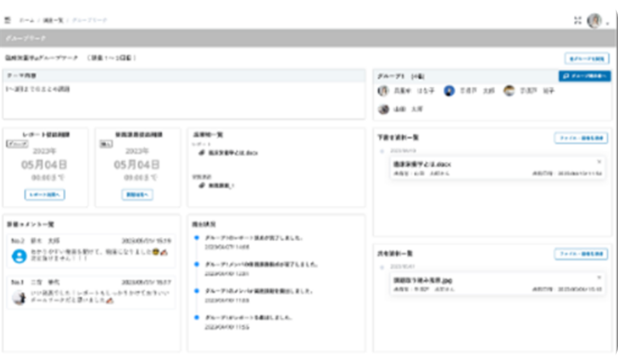618x364 pixels.
Task: Remove the .docx file in draft materials list
Action: (598, 161)
